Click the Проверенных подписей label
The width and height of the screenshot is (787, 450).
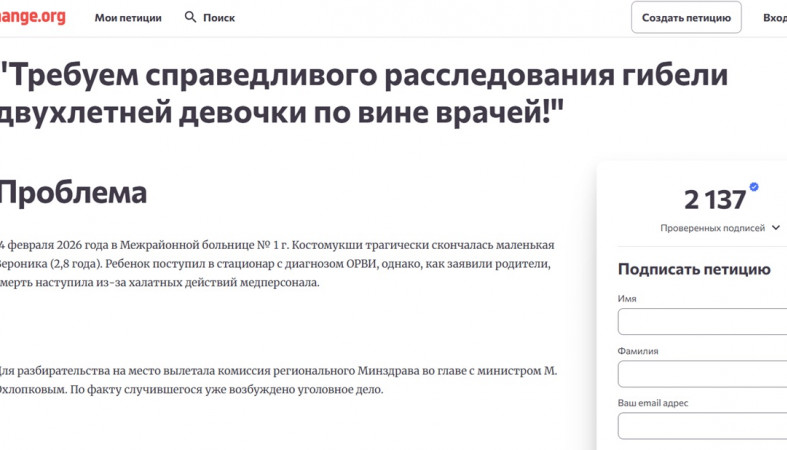point(713,228)
